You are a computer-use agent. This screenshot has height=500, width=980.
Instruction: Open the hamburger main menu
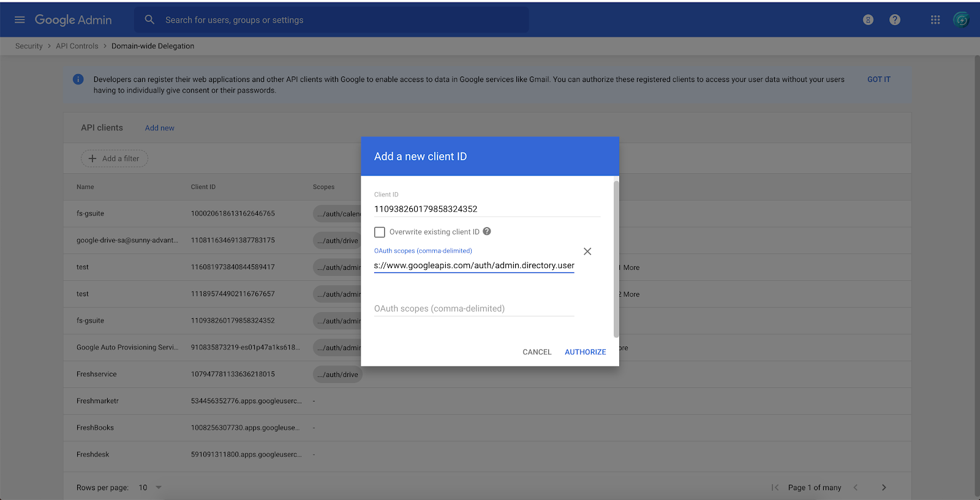click(x=20, y=20)
